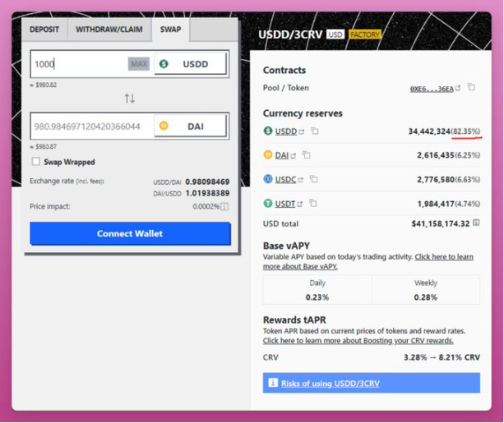The height and width of the screenshot is (423, 504).
Task: Copy the USDT token address
Action: 312,204
